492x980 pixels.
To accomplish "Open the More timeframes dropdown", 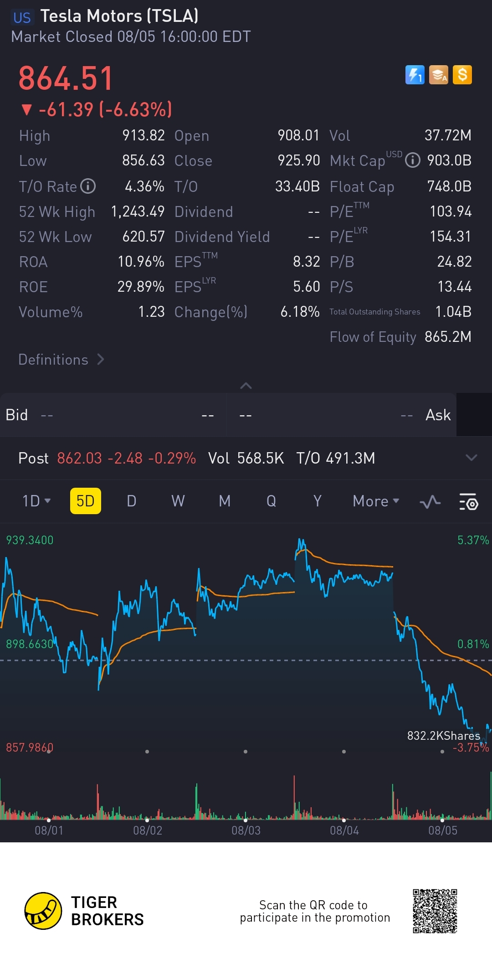I will [376, 501].
